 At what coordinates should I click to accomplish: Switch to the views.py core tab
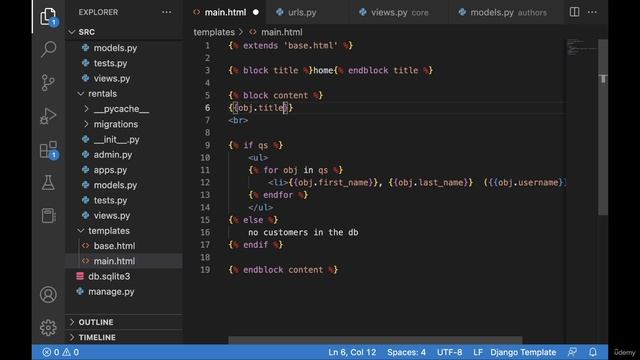coord(399,12)
